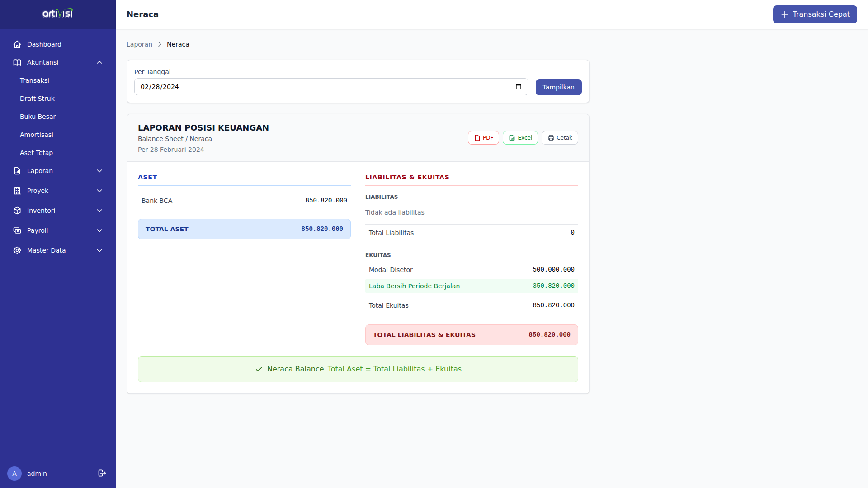This screenshot has height=488, width=868.
Task: Open the calendar picker in date field
Action: 518,87
